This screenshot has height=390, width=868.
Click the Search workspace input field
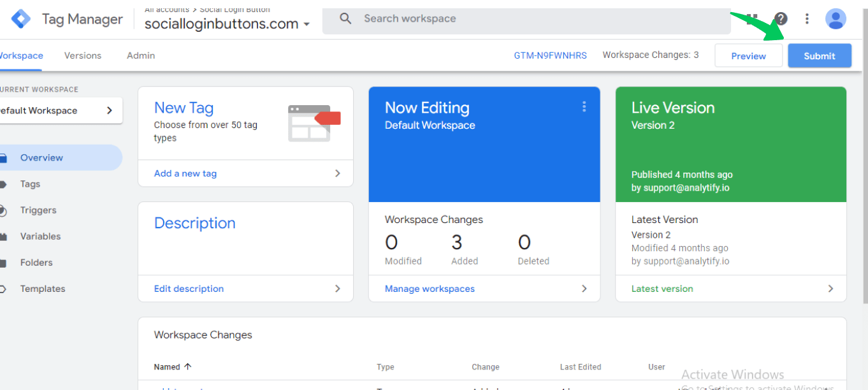[526, 19]
